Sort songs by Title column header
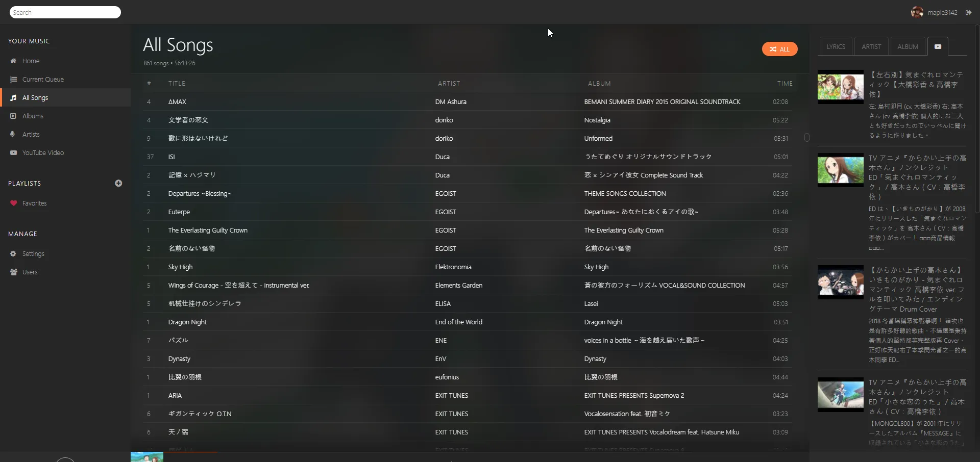980x462 pixels. coord(177,84)
